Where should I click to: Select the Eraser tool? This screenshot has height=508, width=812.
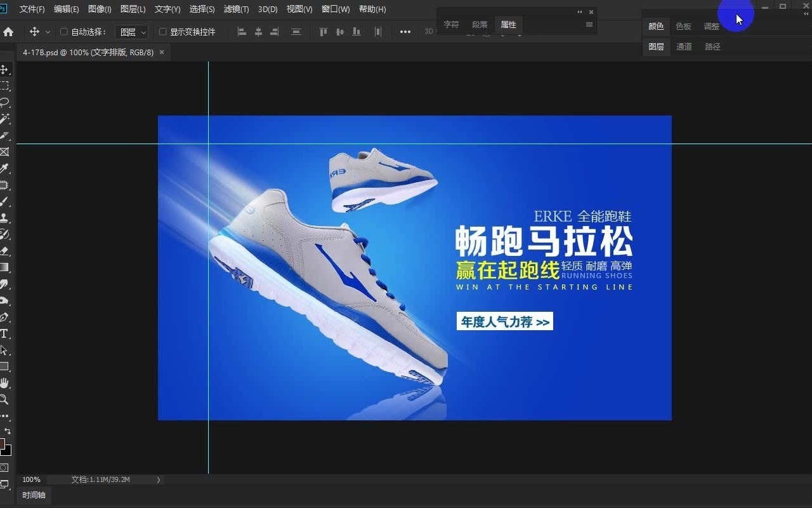[4, 251]
